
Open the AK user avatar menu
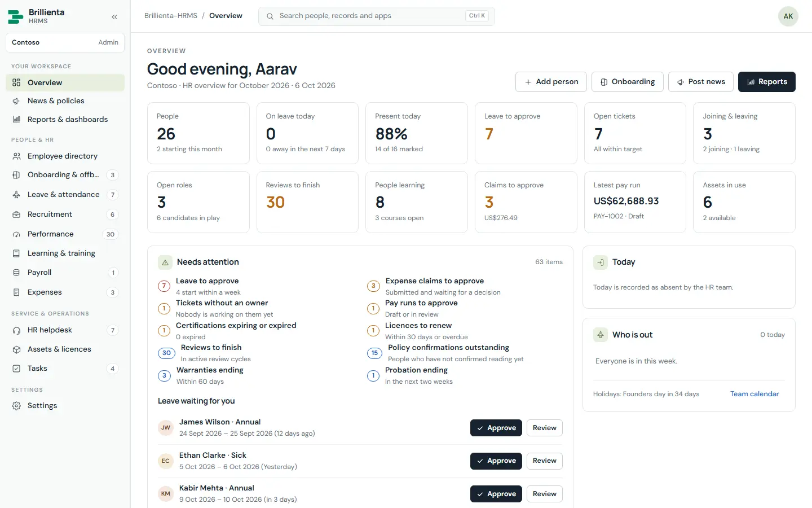pos(788,16)
